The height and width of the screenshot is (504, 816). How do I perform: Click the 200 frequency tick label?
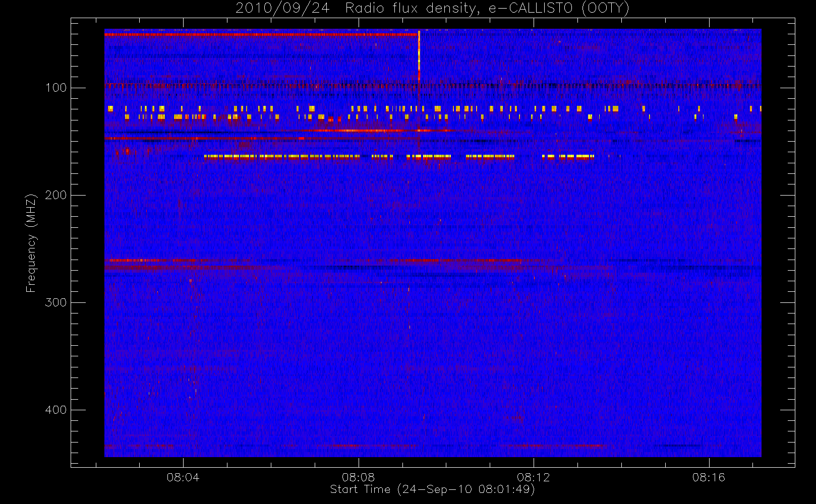[55, 195]
